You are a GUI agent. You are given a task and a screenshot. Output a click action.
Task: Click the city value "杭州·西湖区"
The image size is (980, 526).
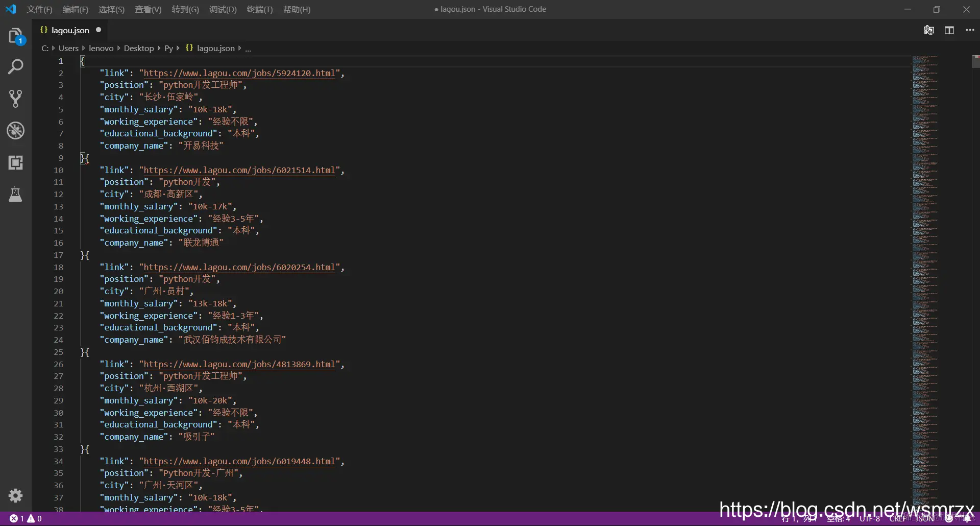[x=169, y=388]
